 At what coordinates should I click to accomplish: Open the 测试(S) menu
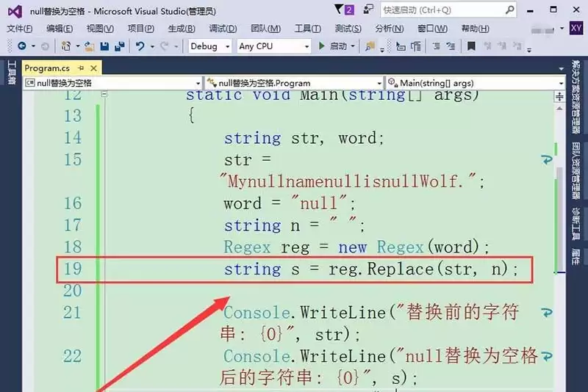pyautogui.click(x=348, y=29)
